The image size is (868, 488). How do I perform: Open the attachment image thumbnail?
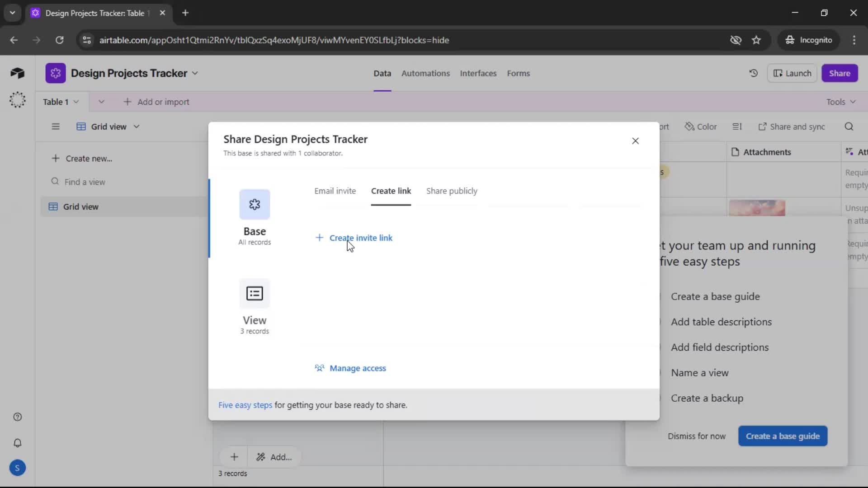coord(757,208)
